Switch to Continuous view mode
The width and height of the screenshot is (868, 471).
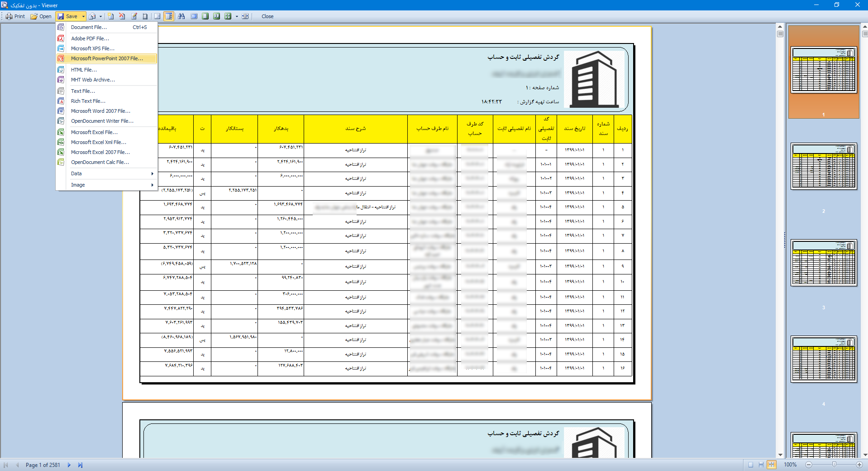click(761, 465)
